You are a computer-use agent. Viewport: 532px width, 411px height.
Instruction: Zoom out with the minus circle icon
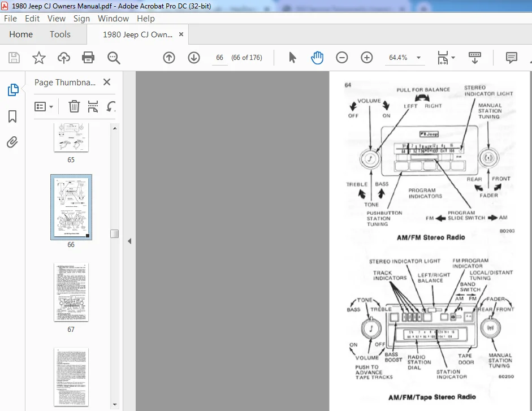pyautogui.click(x=341, y=58)
